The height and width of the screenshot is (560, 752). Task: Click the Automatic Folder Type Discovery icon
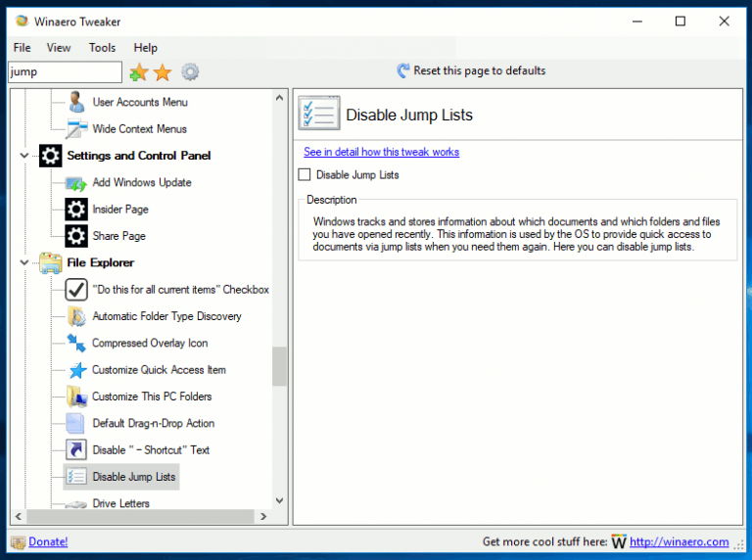[76, 316]
